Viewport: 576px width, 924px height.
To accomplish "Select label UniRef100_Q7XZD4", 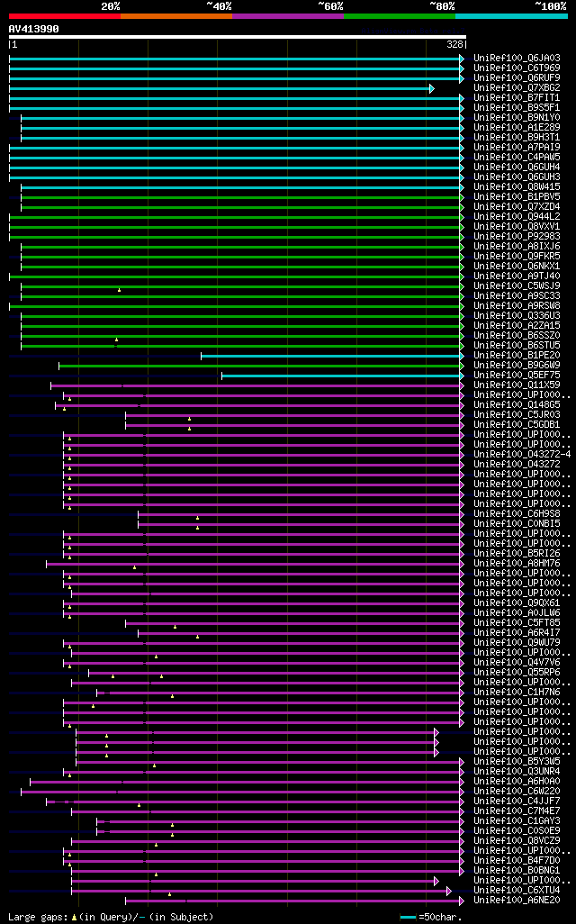I will click(517, 207).
